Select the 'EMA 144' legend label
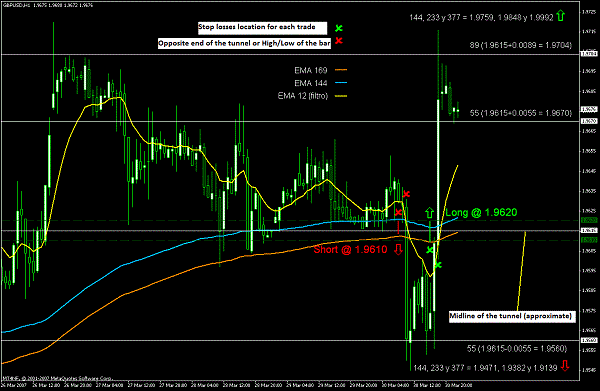 point(311,83)
